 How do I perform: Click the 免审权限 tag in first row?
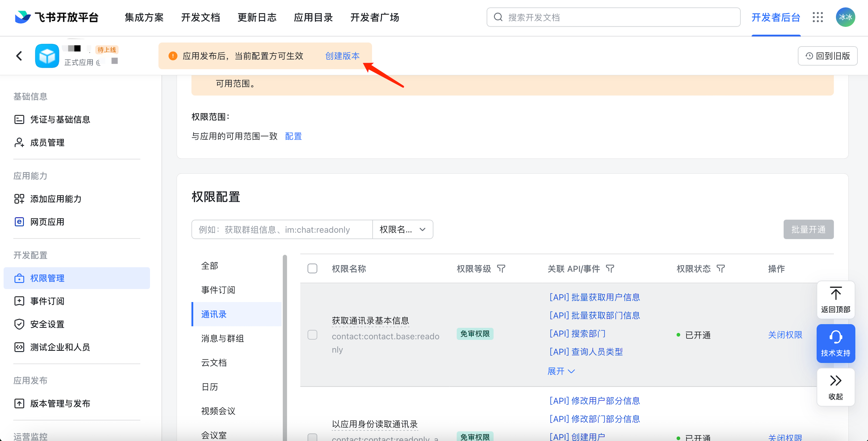(475, 334)
